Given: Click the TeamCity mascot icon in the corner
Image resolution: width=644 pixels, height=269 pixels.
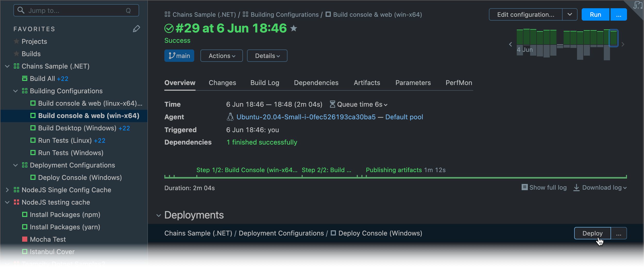Looking at the screenshot, I should [x=638, y=5].
